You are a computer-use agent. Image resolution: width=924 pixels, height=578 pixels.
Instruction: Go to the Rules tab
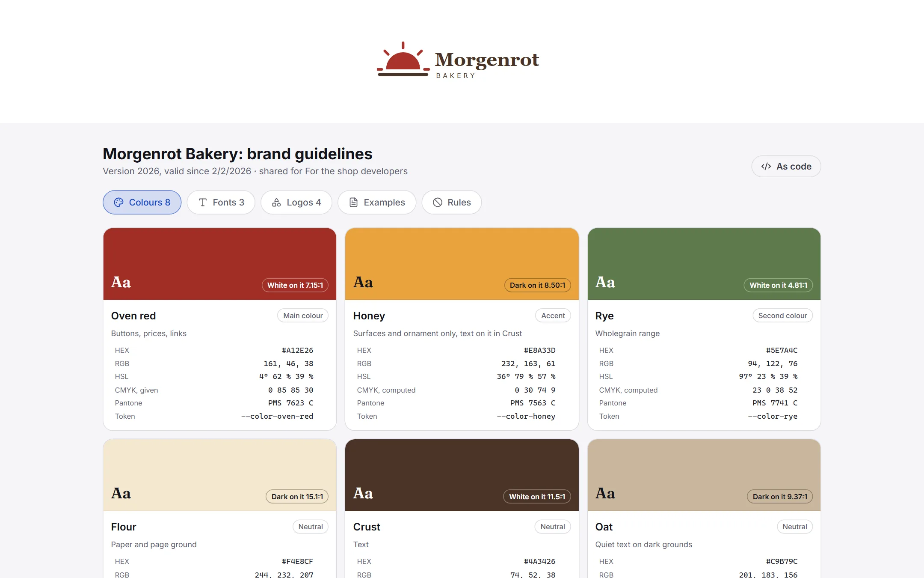click(x=452, y=203)
